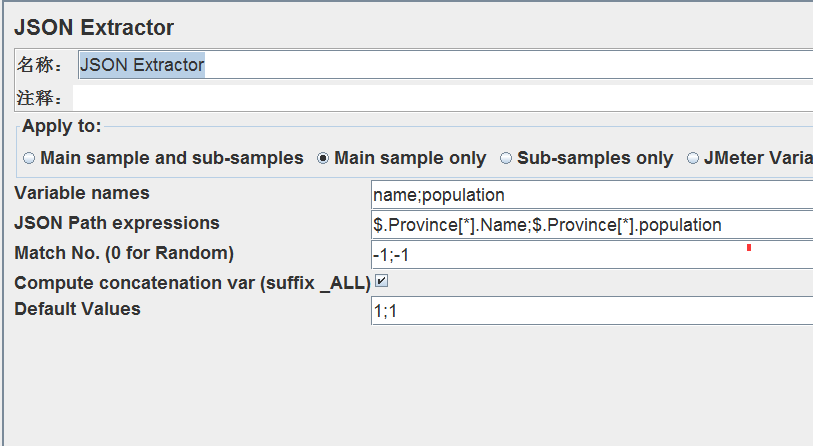Click the Compute concatenation var label text
The image size is (813, 446).
pyautogui.click(x=192, y=283)
